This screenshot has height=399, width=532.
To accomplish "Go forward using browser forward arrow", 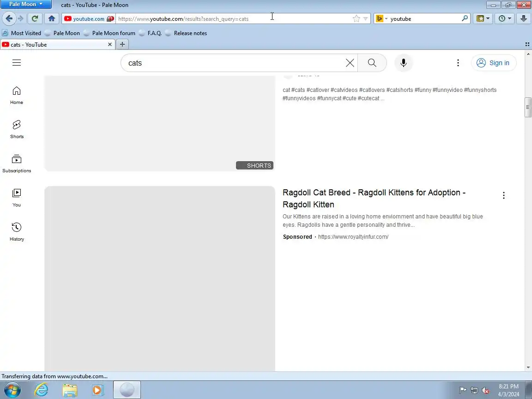I will click(21, 18).
